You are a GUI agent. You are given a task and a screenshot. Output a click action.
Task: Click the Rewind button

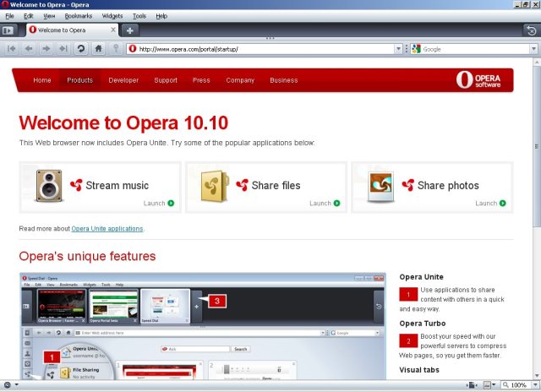click(12, 49)
